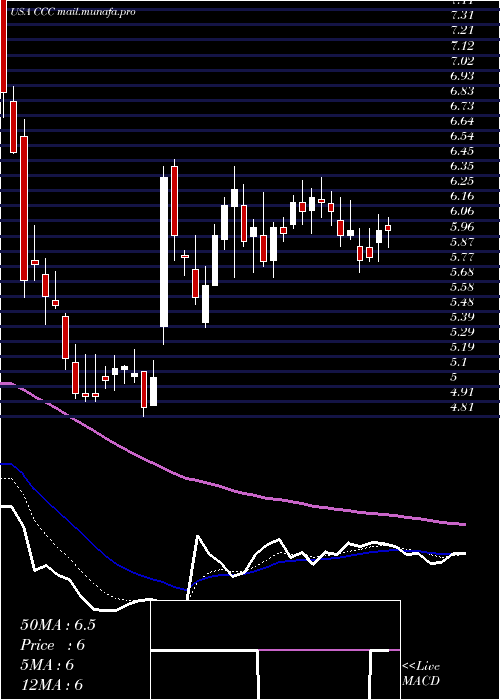Click the last candlestick on the chart
This screenshot has width=500, height=700.
[x=388, y=228]
